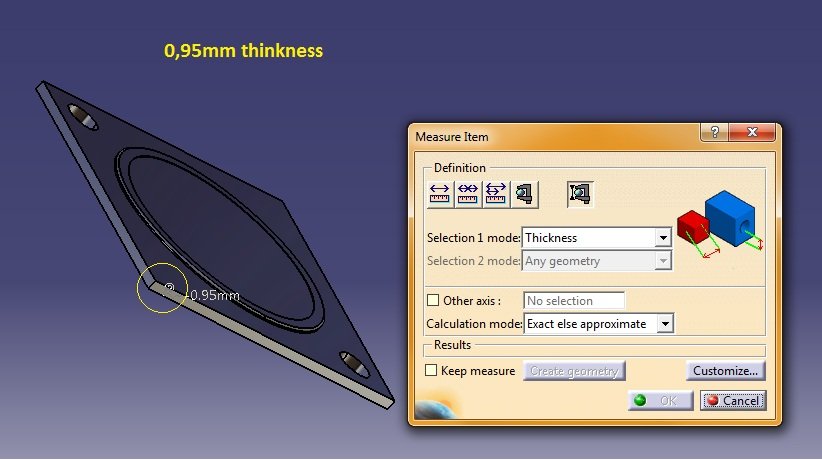The image size is (822, 460).
Task: Click the OK button
Action: click(659, 401)
